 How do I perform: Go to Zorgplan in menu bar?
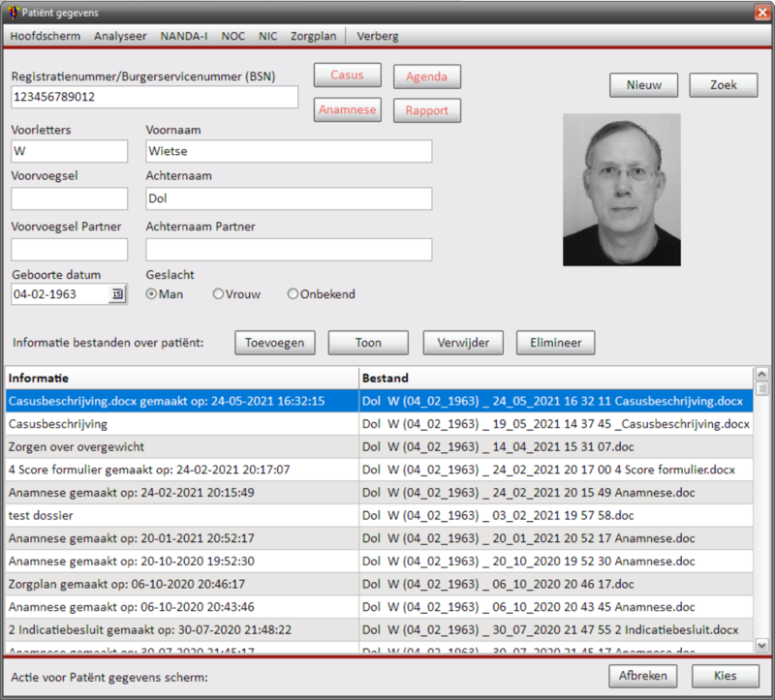(x=313, y=36)
